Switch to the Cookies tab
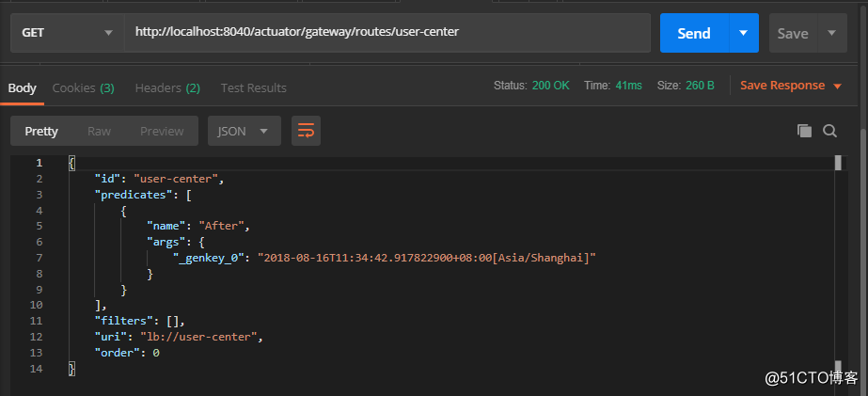This screenshot has width=868, height=396. (x=83, y=87)
